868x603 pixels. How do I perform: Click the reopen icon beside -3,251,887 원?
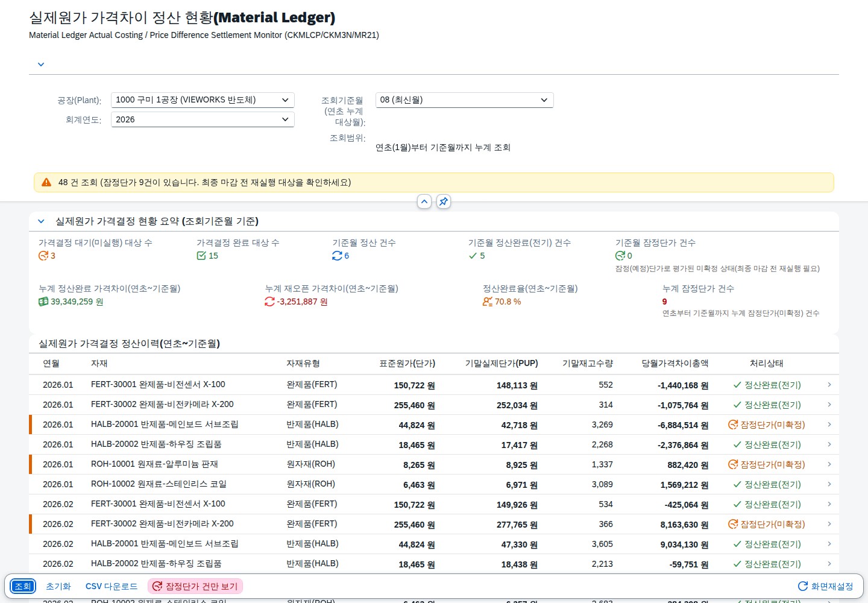[x=269, y=301]
